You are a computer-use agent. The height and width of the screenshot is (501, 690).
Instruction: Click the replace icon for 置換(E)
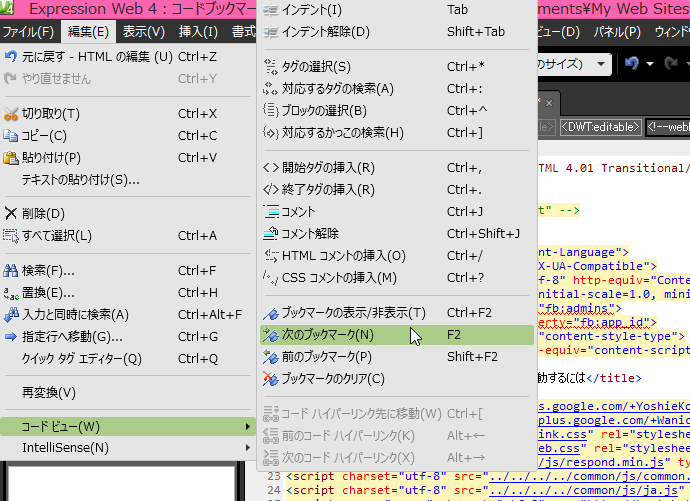11,293
